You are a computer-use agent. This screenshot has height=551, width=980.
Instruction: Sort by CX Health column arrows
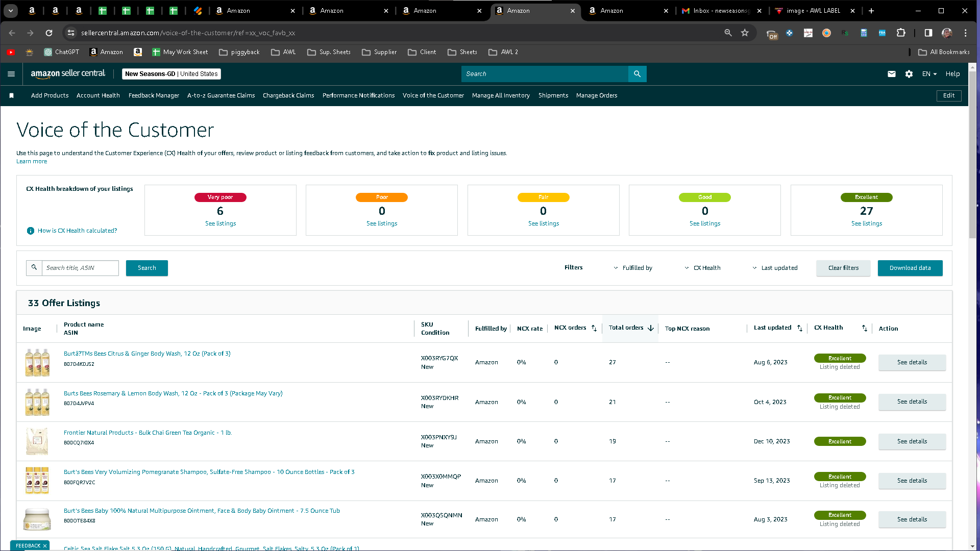tap(865, 328)
